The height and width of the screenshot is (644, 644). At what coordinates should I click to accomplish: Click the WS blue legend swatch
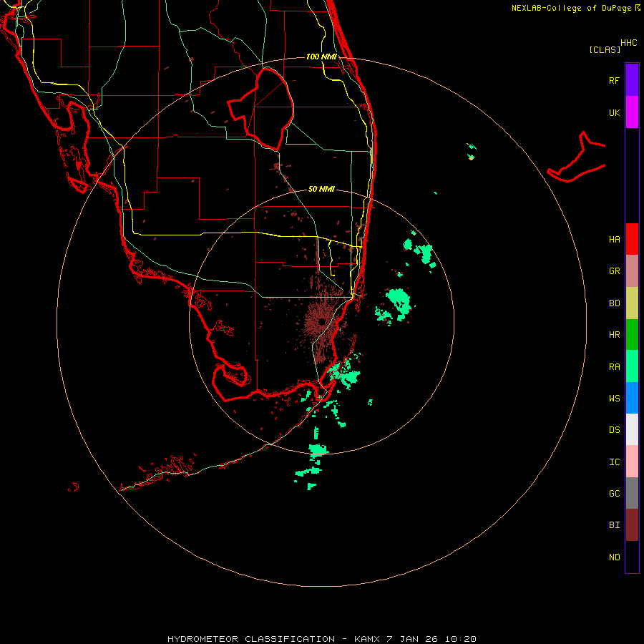(x=632, y=398)
